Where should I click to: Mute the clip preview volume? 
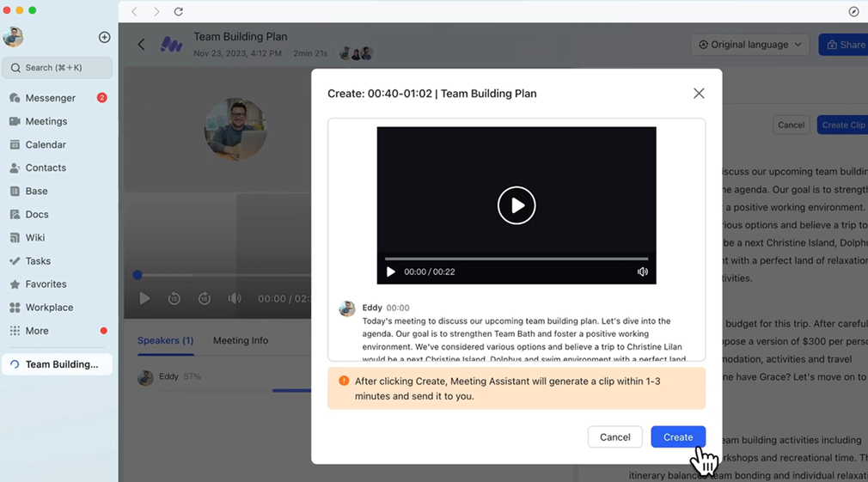coord(642,272)
